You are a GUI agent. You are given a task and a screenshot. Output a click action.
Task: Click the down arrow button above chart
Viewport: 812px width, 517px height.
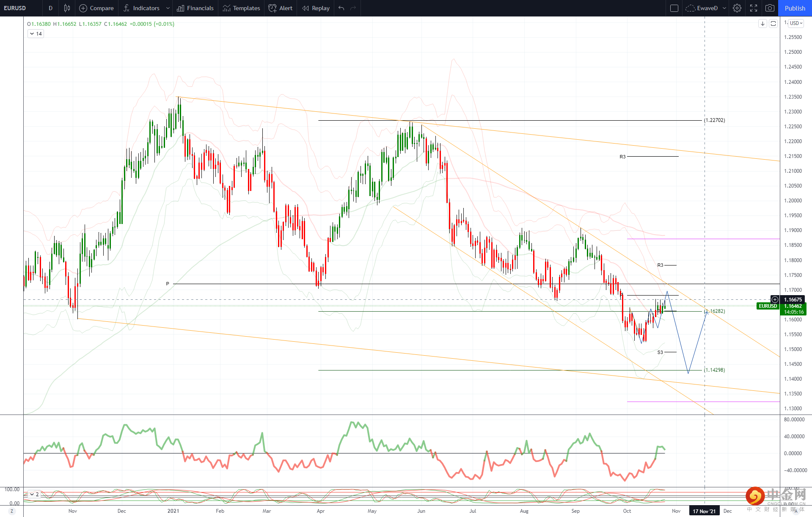click(762, 24)
